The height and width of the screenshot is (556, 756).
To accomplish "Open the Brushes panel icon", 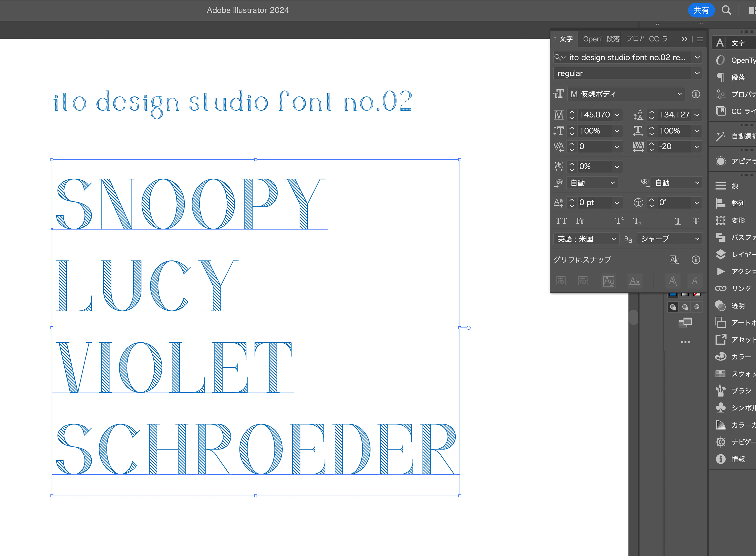I will tap(720, 390).
